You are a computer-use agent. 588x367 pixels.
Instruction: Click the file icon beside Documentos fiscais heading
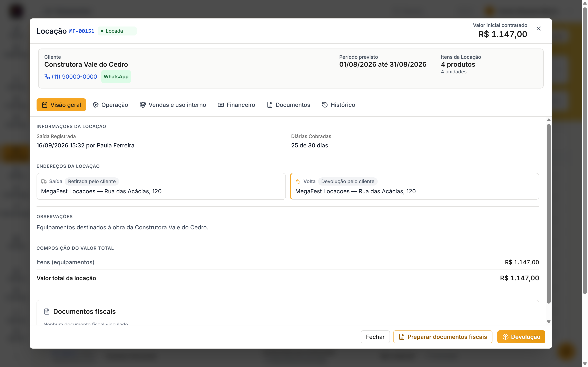point(47,312)
